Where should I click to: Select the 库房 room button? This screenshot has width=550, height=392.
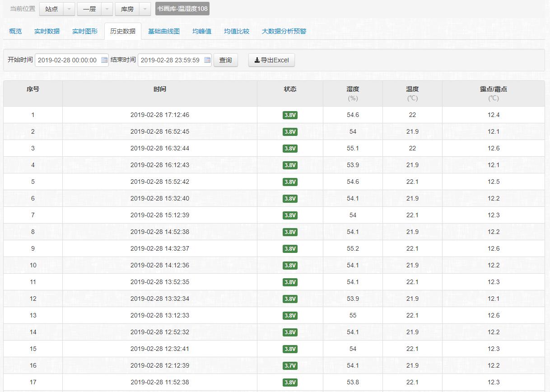127,9
